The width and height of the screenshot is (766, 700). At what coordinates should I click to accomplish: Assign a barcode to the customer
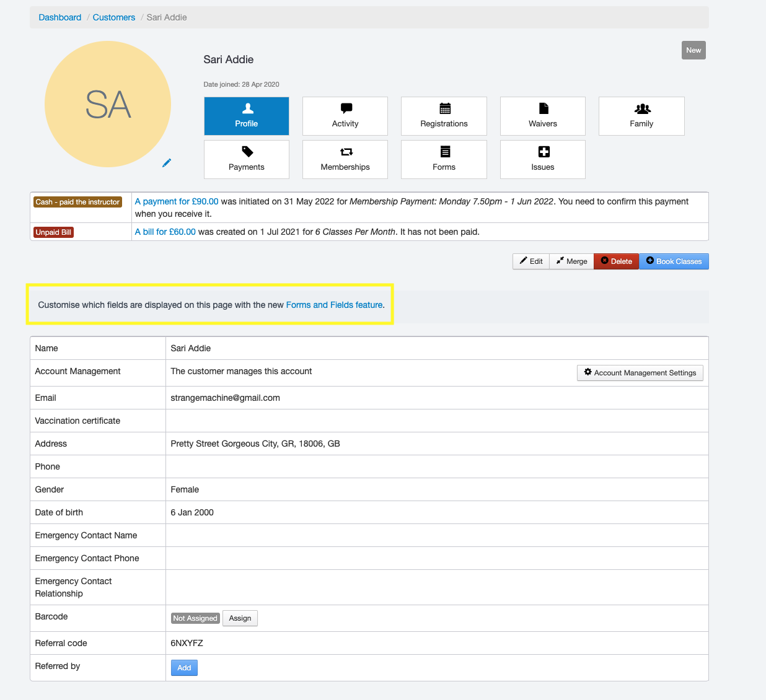pyautogui.click(x=240, y=618)
